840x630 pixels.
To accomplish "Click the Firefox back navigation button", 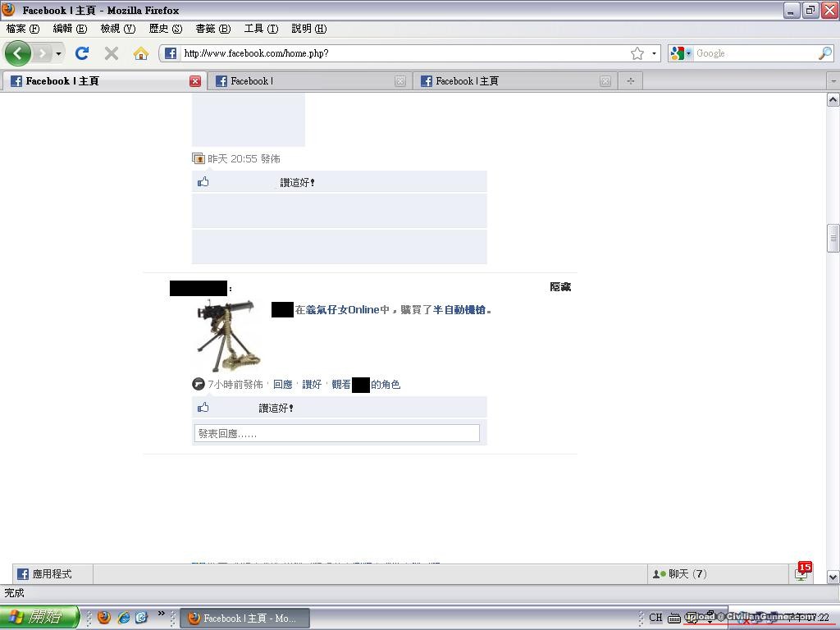I will tap(17, 53).
